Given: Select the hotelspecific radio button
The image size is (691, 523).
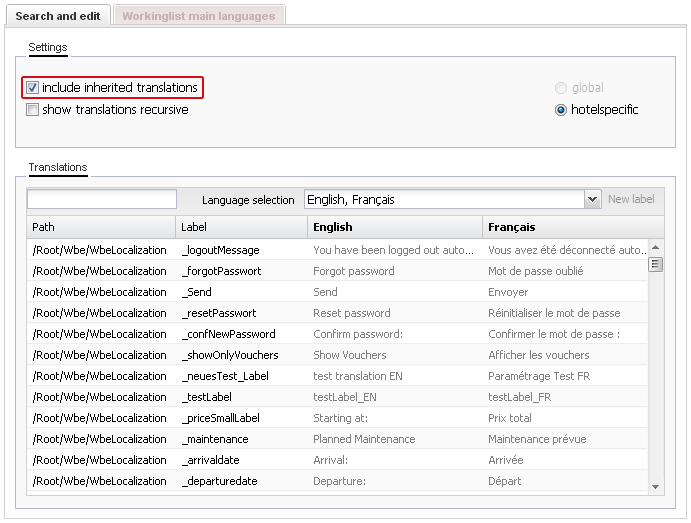Looking at the screenshot, I should tap(561, 110).
